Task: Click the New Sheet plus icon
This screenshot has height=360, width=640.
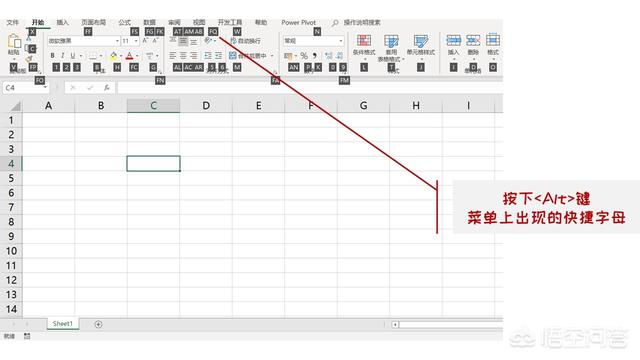Action: click(x=98, y=324)
